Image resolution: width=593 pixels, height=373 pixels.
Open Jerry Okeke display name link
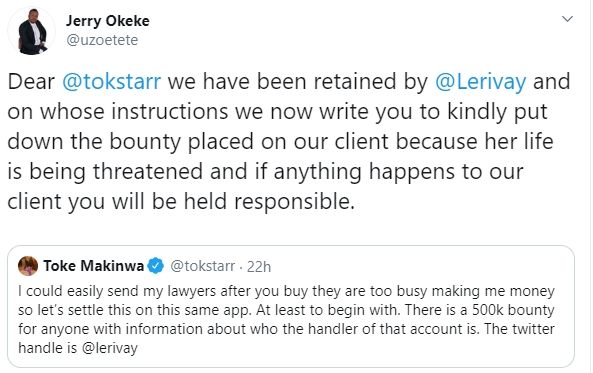pyautogui.click(x=108, y=21)
